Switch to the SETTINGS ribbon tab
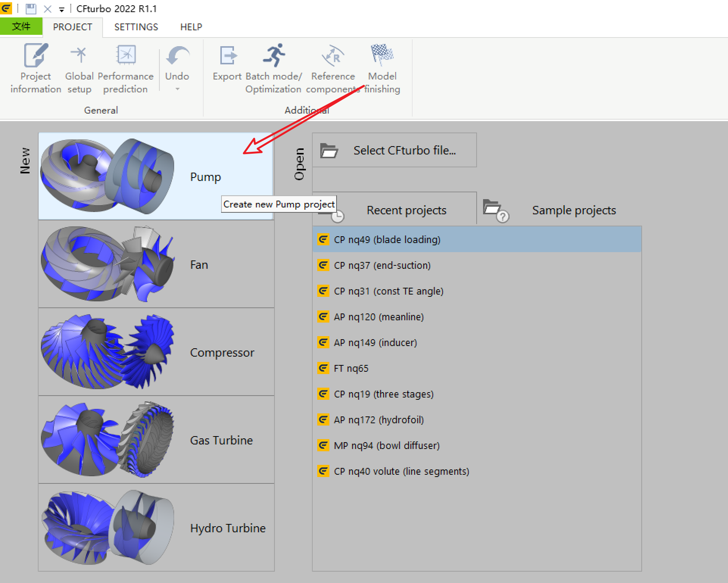The image size is (728, 583). [136, 27]
